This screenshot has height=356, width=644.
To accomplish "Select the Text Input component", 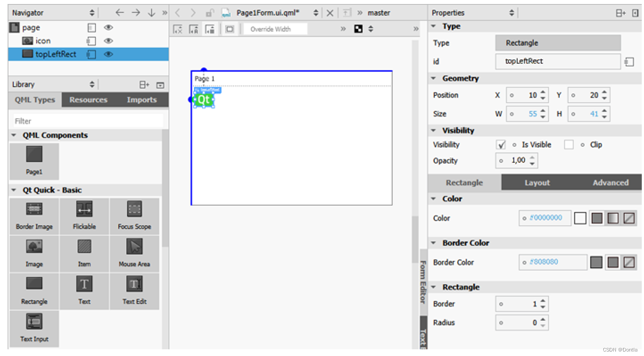I will [34, 328].
